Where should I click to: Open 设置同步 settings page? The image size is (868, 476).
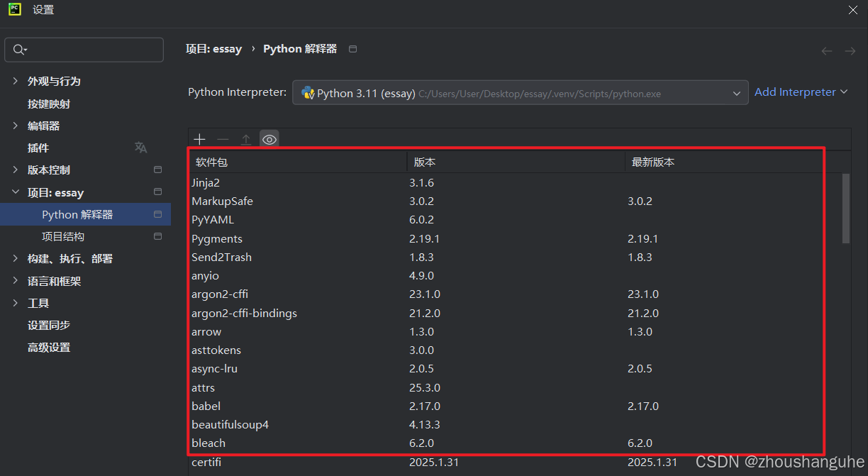49,325
